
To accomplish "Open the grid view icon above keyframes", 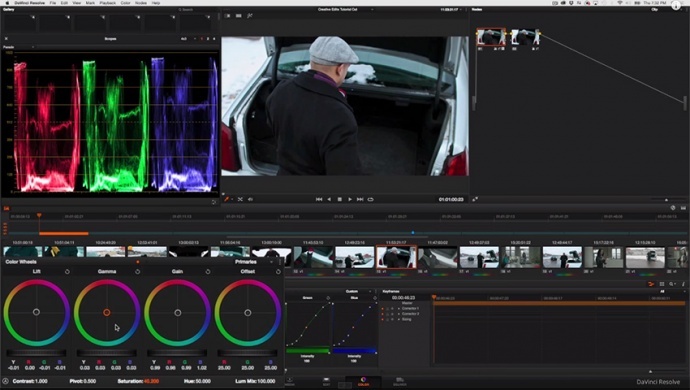I will (662, 284).
